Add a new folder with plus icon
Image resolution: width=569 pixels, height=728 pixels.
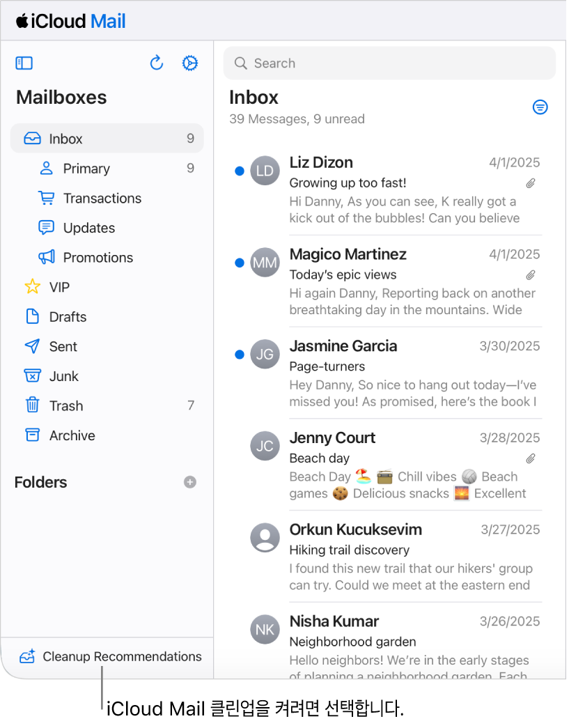coord(190,482)
